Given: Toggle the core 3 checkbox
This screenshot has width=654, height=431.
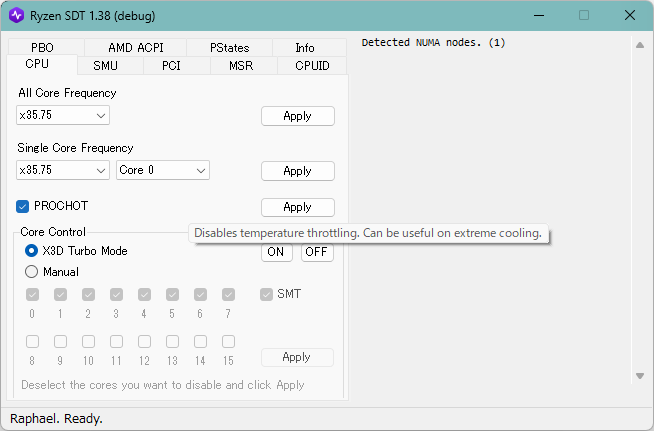Looking at the screenshot, I should (x=116, y=295).
